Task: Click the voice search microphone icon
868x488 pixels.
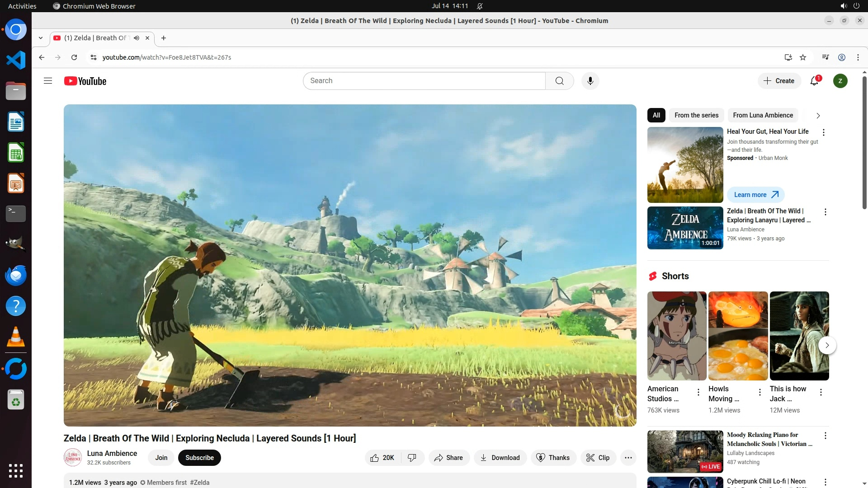Action: click(590, 81)
